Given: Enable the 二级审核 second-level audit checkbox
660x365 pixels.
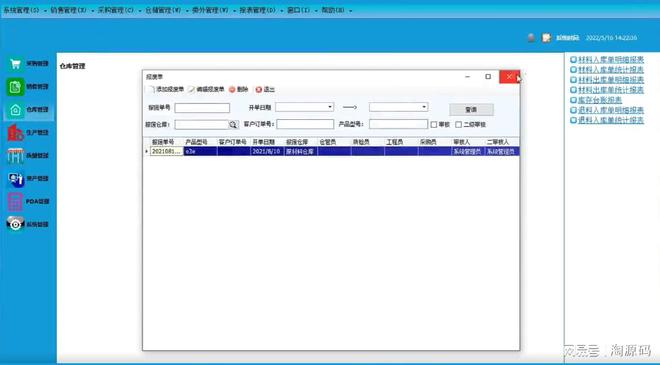Looking at the screenshot, I should click(x=459, y=125).
